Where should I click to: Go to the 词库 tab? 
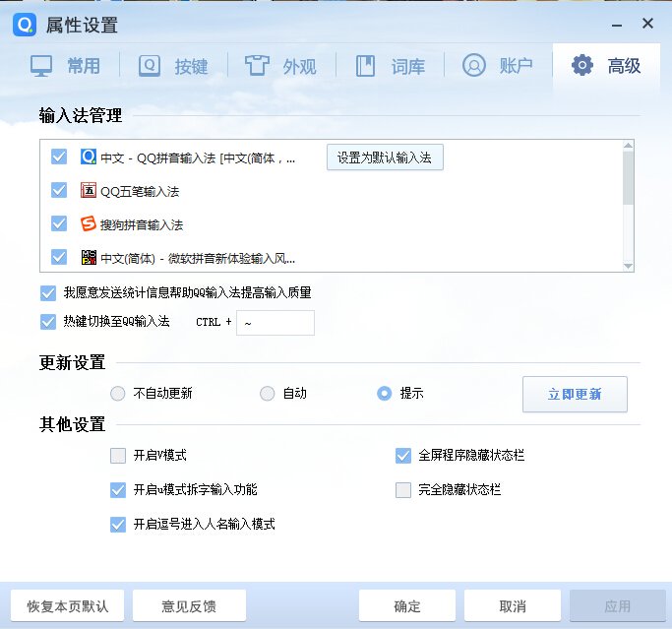391,66
